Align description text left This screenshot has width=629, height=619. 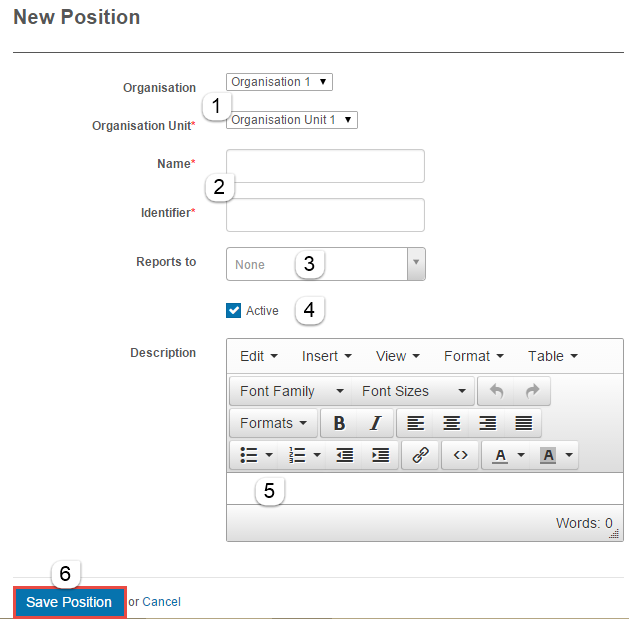pos(415,423)
